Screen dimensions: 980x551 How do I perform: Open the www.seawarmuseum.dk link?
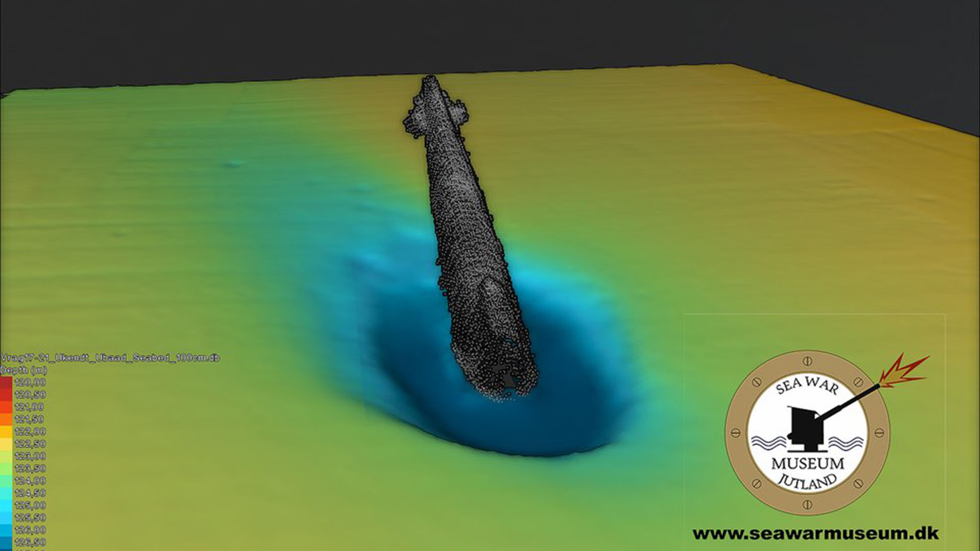[815, 534]
